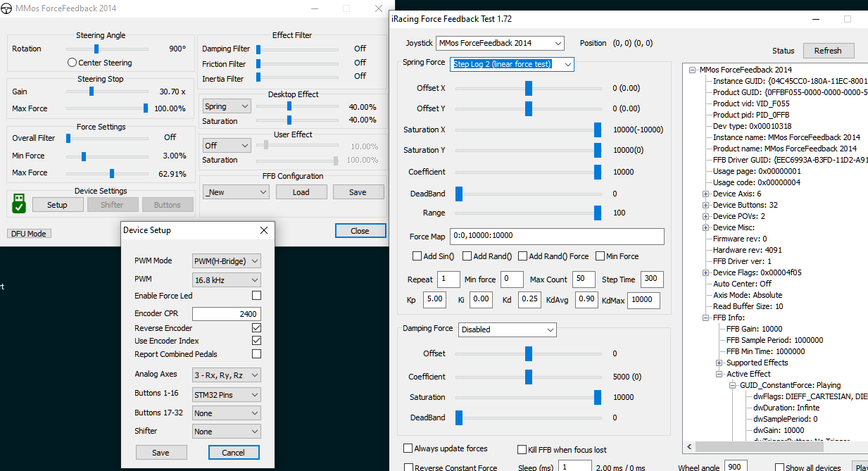Enable Kill FFB when focus lost
This screenshot has height=471, width=868.
[522, 449]
